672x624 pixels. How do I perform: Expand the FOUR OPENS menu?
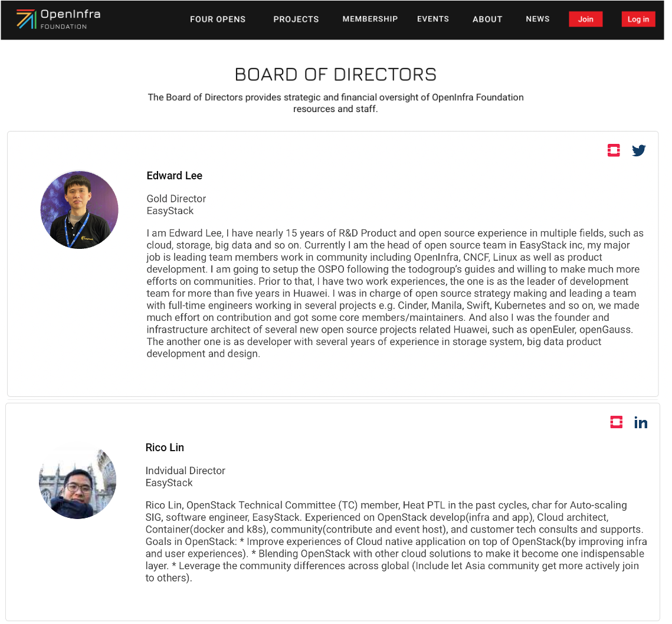click(x=218, y=19)
